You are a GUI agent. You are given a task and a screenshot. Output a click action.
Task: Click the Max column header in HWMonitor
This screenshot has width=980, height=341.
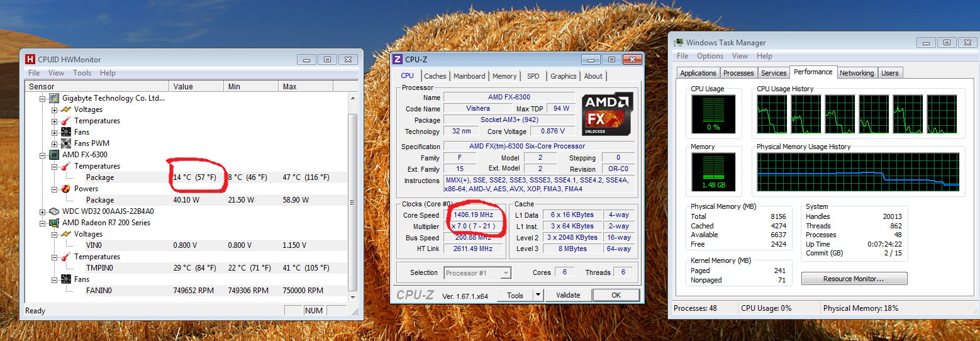pyautogui.click(x=306, y=86)
